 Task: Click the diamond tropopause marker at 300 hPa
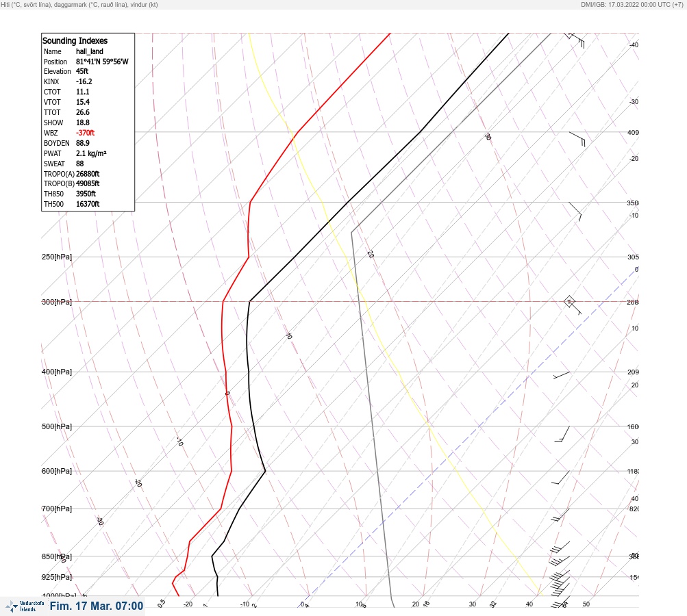pyautogui.click(x=569, y=301)
